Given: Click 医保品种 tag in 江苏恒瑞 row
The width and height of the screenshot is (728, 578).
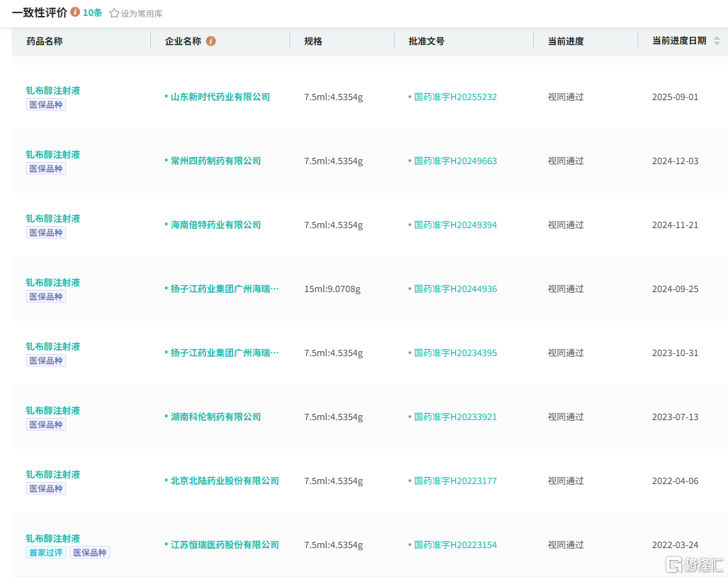Looking at the screenshot, I should pos(90,552).
